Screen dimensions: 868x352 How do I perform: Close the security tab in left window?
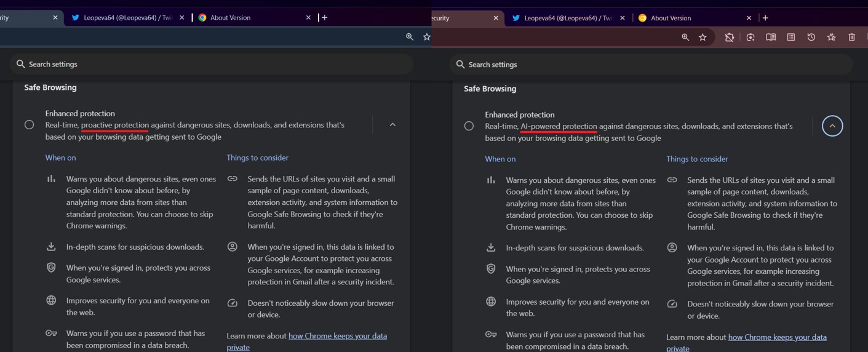[x=55, y=18]
